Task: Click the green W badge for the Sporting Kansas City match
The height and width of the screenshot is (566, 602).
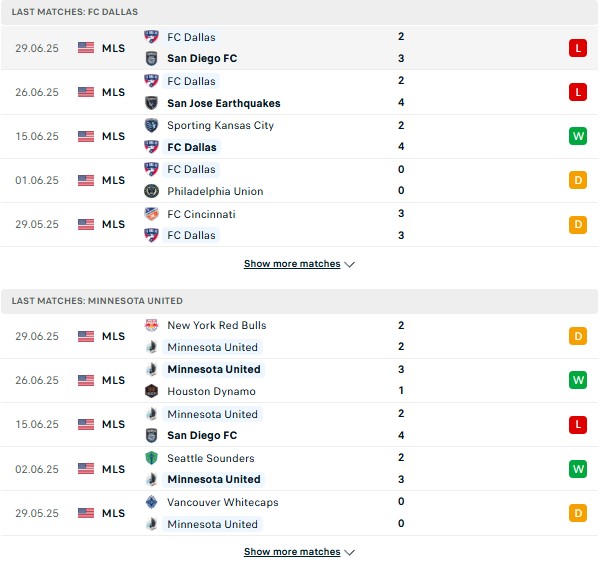Action: [x=578, y=136]
